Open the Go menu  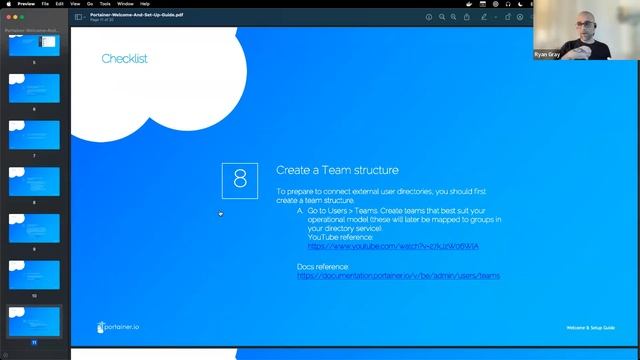coord(90,4)
